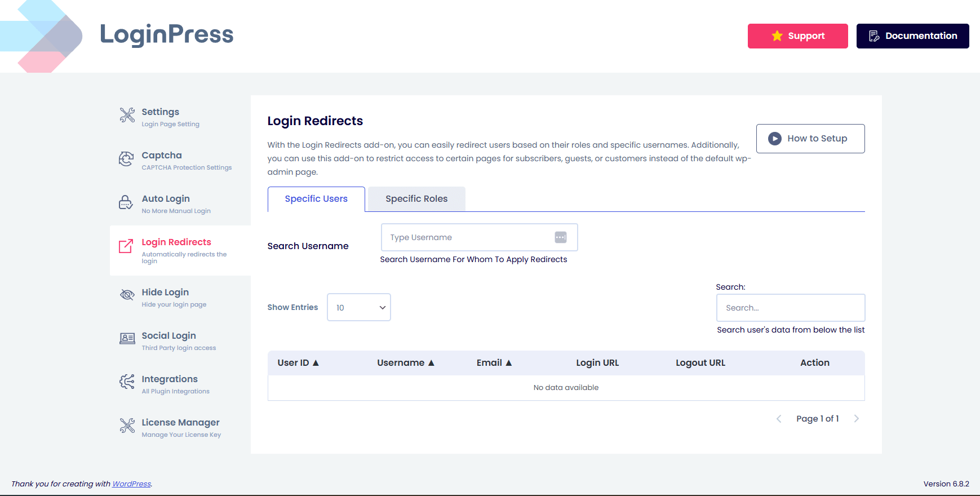Click the Social Login ID card icon
Image resolution: width=980 pixels, height=496 pixels.
click(127, 338)
